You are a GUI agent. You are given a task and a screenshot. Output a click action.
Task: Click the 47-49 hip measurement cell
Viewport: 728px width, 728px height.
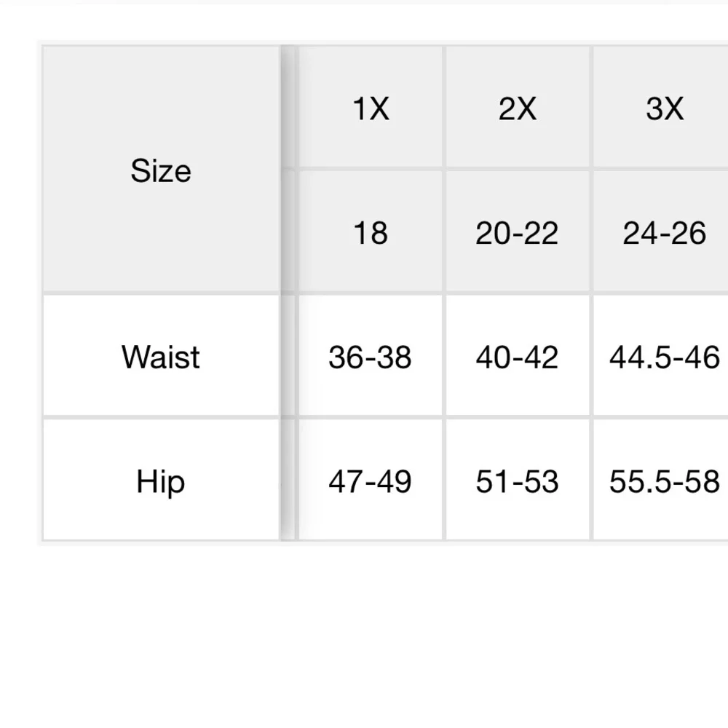pos(371,481)
